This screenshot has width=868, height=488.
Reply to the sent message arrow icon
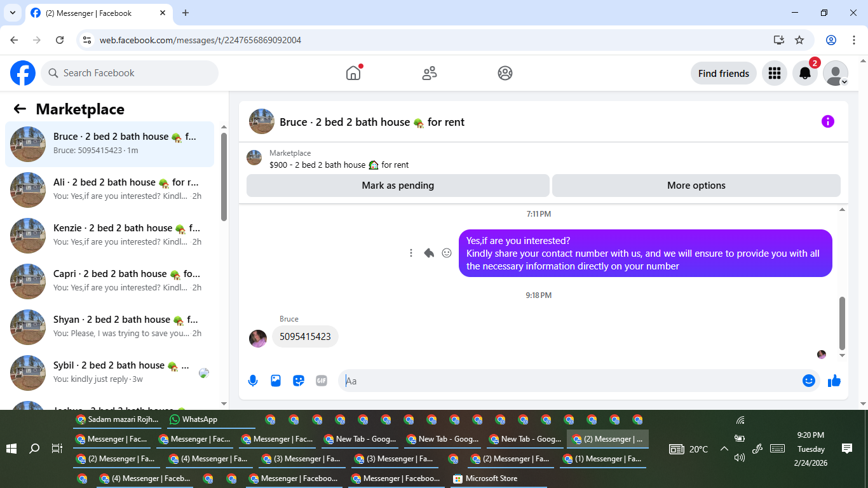(x=429, y=253)
